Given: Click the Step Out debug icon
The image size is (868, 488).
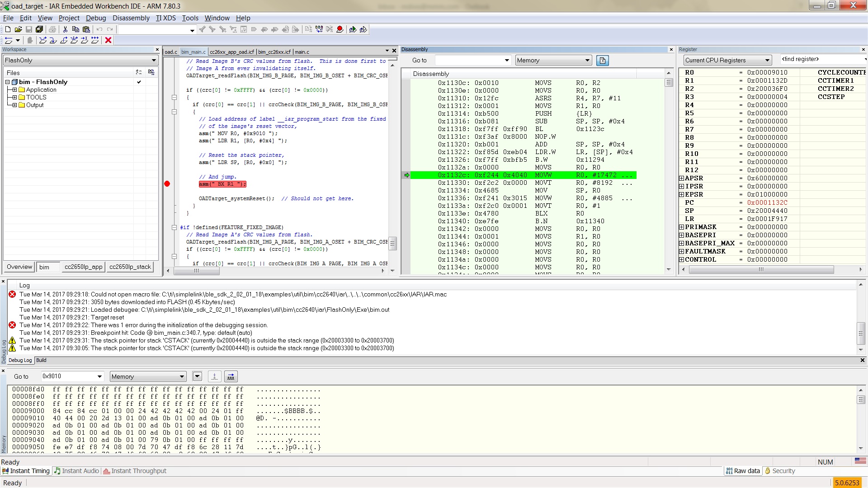Looking at the screenshot, I should pos(64,40).
